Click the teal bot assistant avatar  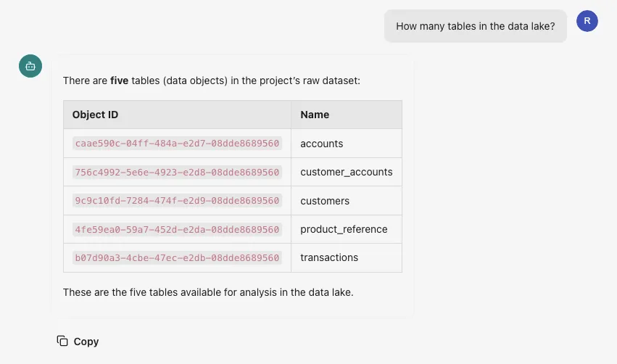coord(30,66)
